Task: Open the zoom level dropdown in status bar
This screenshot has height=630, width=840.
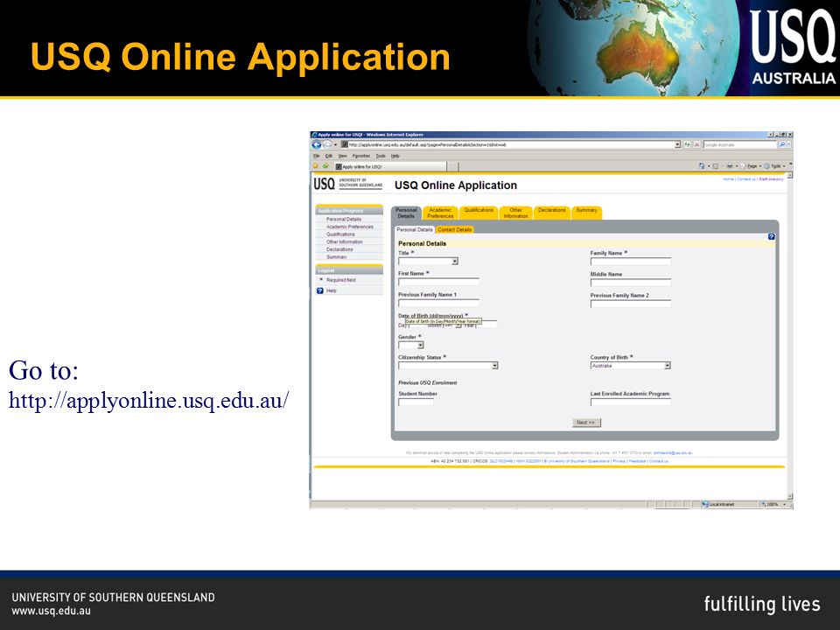Action: pyautogui.click(x=785, y=505)
